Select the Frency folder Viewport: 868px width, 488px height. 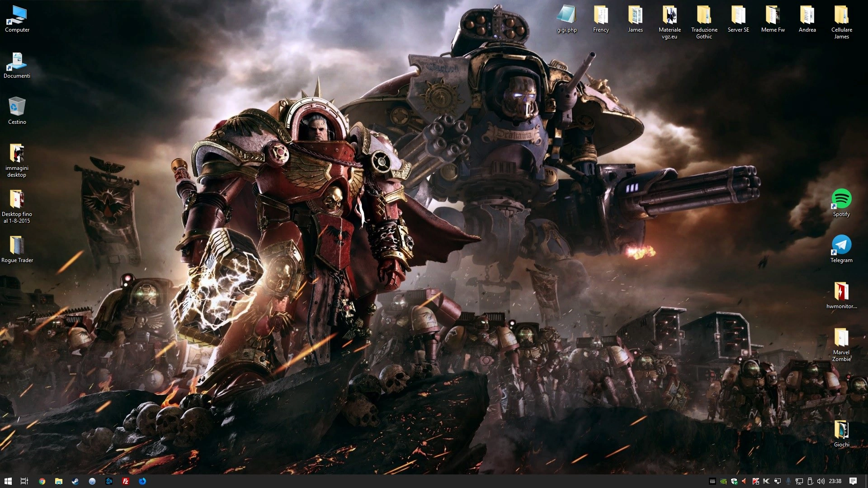pyautogui.click(x=601, y=19)
